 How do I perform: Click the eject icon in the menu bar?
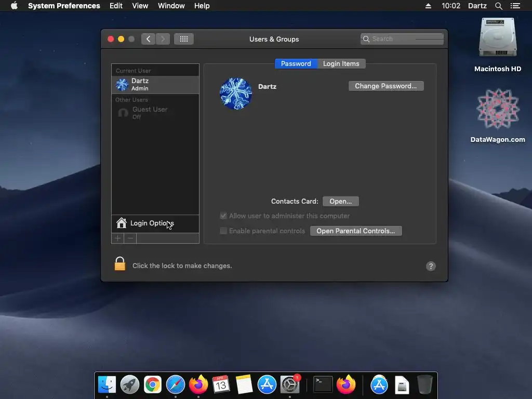[x=428, y=6]
